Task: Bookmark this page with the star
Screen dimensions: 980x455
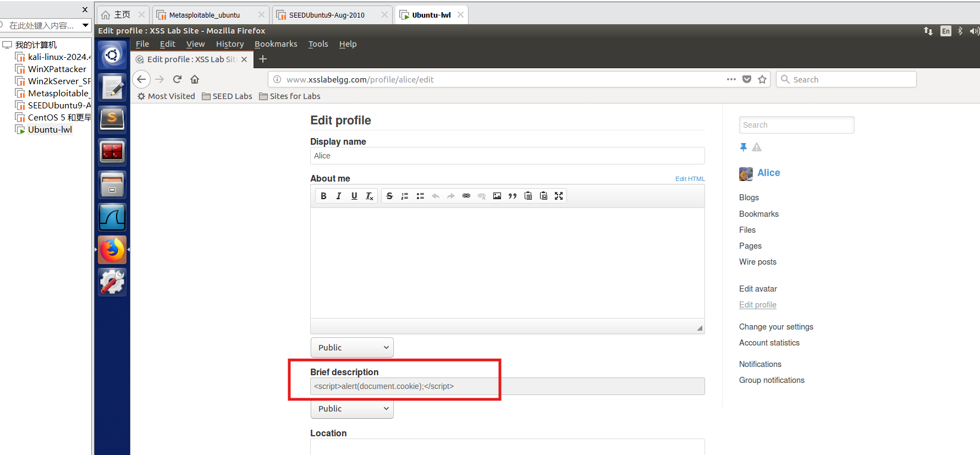Action: pos(762,79)
